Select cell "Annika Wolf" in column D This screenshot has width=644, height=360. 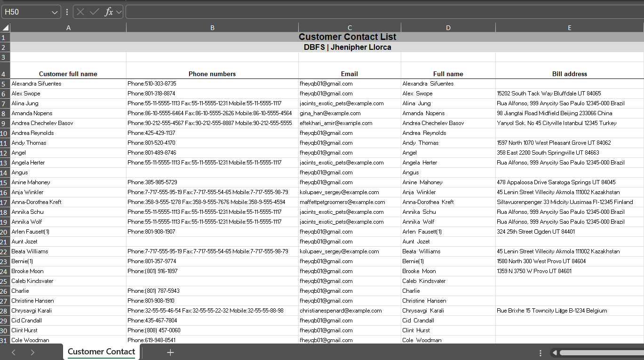[448, 222]
